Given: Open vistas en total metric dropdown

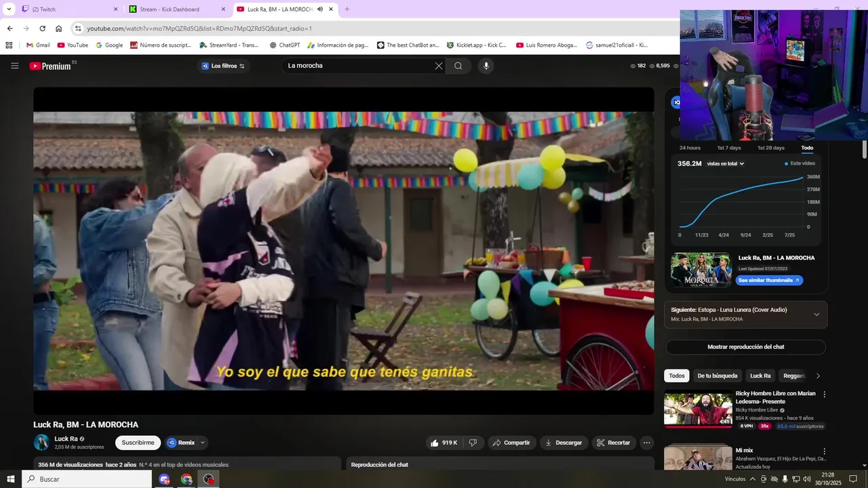Looking at the screenshot, I should [x=726, y=163].
